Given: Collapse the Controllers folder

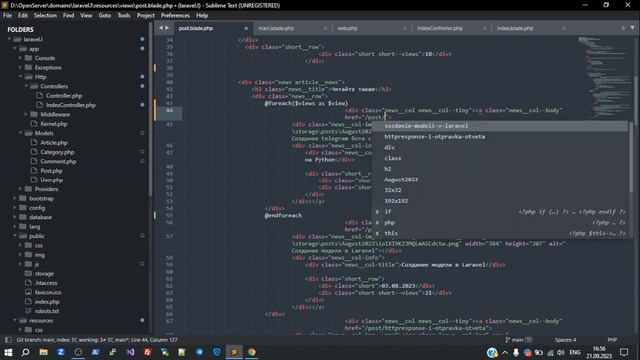Looking at the screenshot, I should [x=26, y=86].
